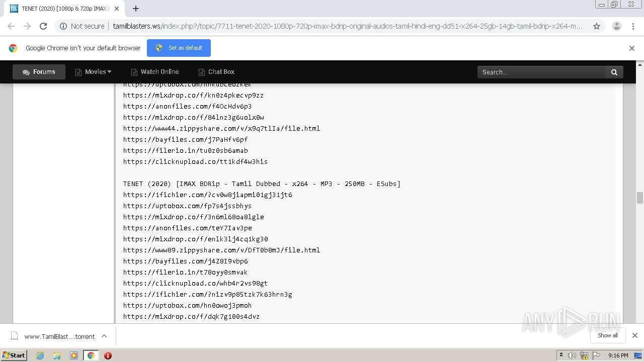Click the Not secure info icon
Image resolution: width=644 pixels, height=362 pixels.
click(63, 26)
